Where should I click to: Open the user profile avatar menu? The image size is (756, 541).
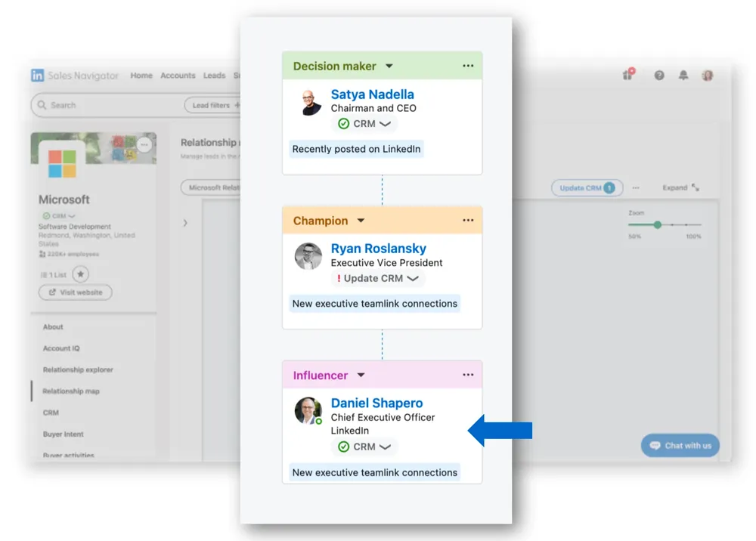point(708,75)
